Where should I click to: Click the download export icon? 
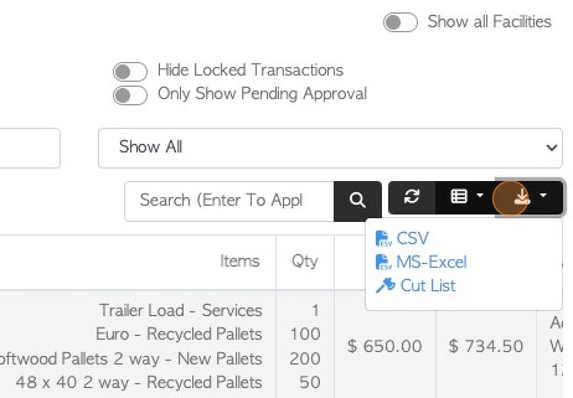(522, 197)
